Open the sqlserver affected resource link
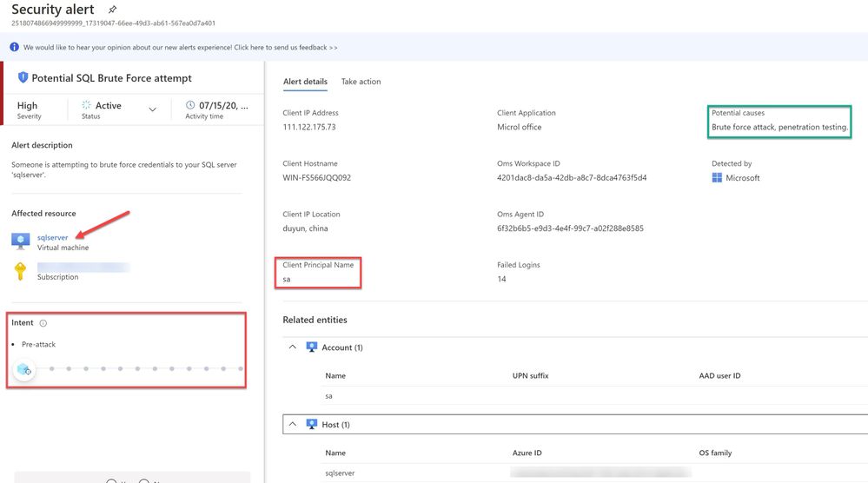868x483 pixels. pyautogui.click(x=53, y=237)
